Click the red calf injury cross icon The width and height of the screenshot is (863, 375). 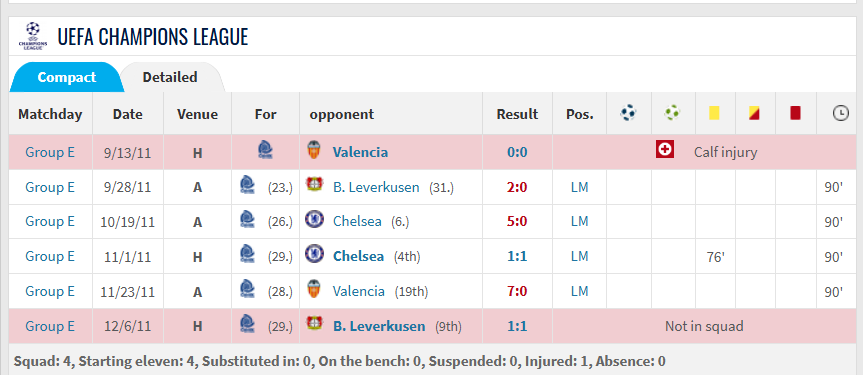[x=665, y=149]
